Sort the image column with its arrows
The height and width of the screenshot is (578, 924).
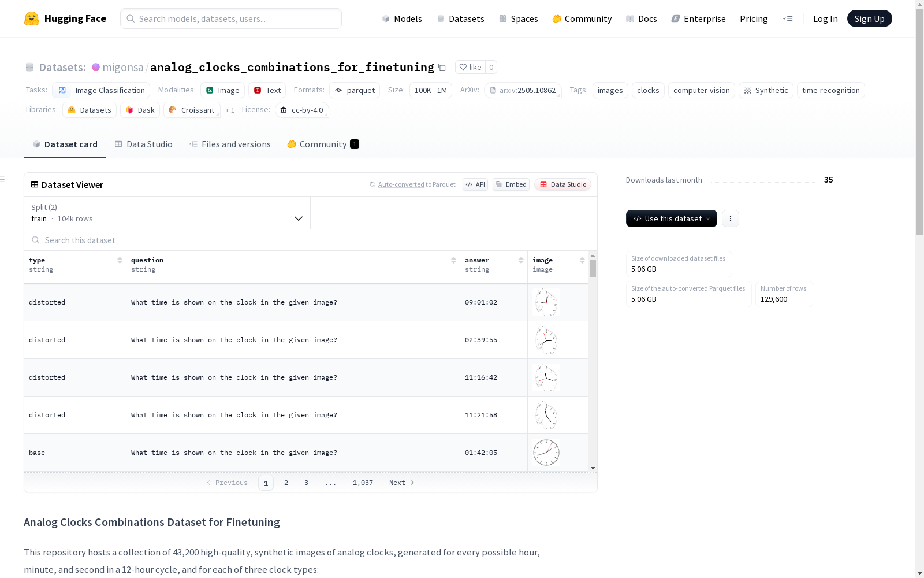tap(582, 260)
